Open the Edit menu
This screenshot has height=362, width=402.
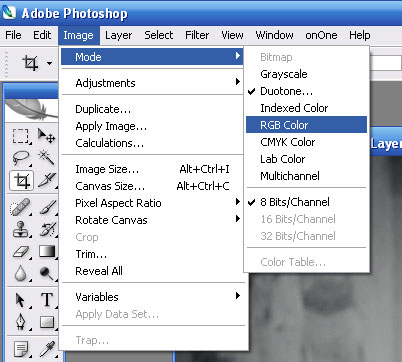point(42,35)
